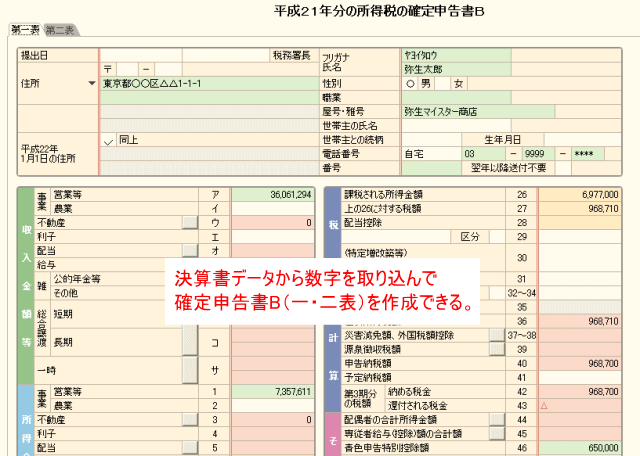
Task: Click 営業等 所得 value 7,357,611
Action: [273, 391]
